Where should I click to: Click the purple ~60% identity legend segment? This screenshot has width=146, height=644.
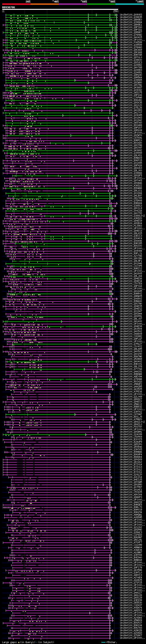73,4
